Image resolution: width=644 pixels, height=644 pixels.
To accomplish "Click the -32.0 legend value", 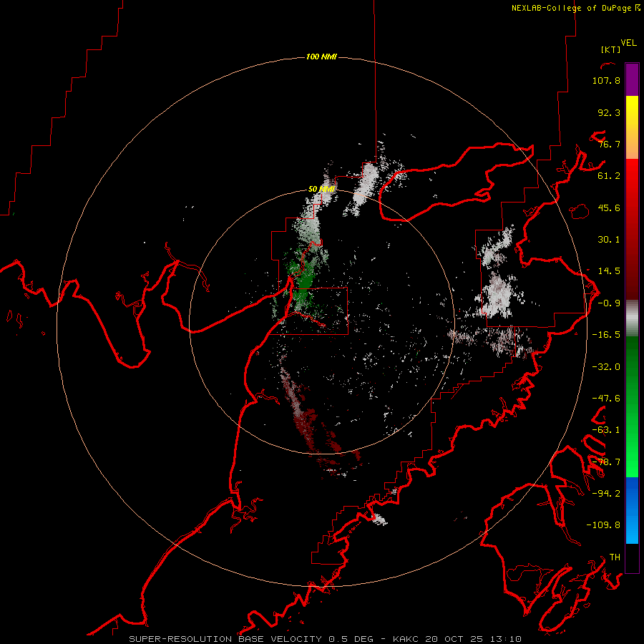I will tap(606, 367).
